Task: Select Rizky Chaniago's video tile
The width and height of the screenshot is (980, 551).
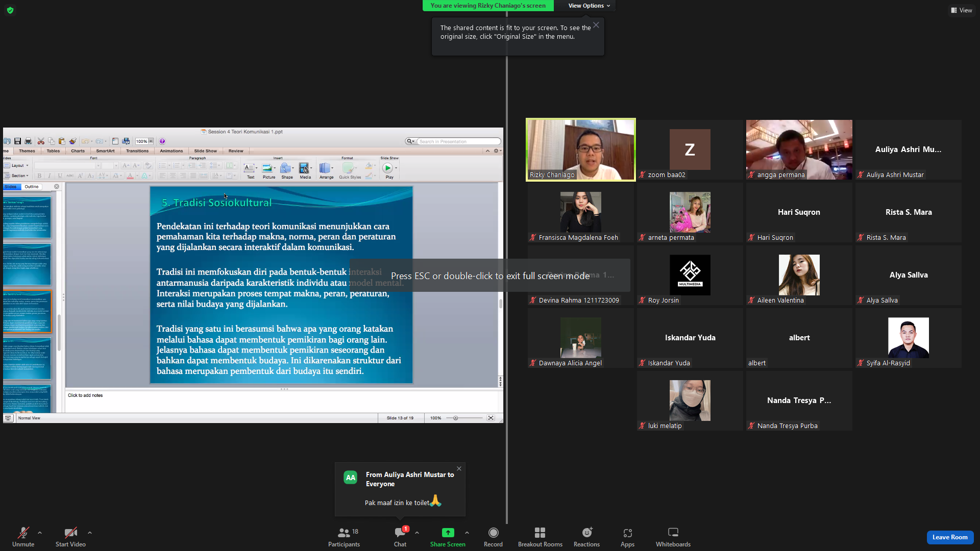Action: tap(581, 149)
